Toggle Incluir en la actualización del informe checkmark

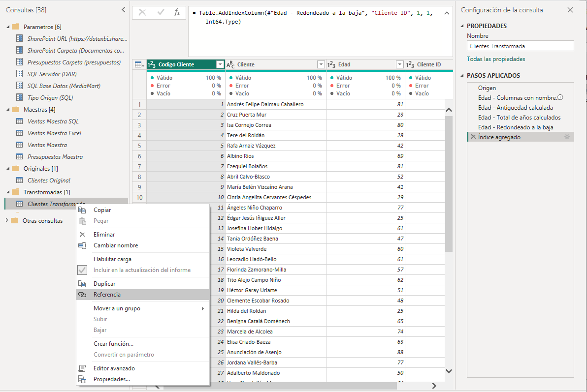82,270
